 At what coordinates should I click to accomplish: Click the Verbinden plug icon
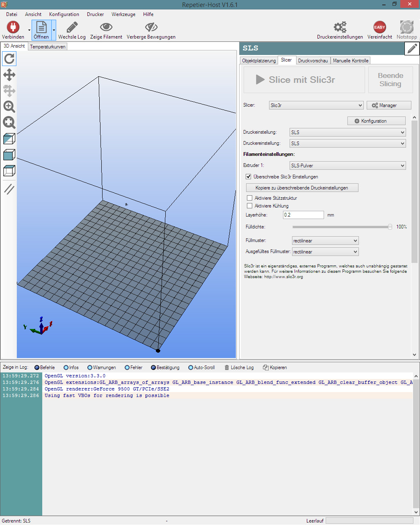(13, 27)
